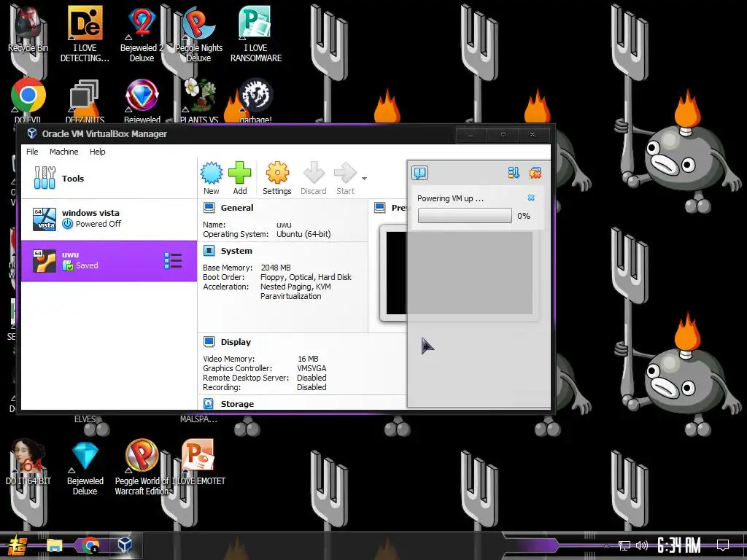
Task: Open the Tools entry in VirtualBox sidebar
Action: tap(109, 179)
